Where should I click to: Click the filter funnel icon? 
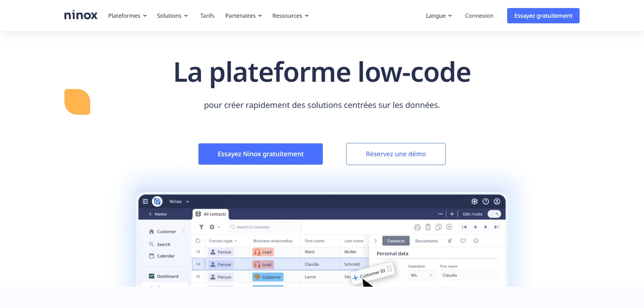coord(201,227)
